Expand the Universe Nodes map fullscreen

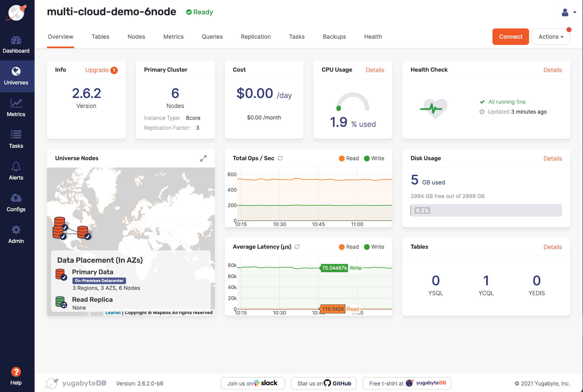pos(203,158)
